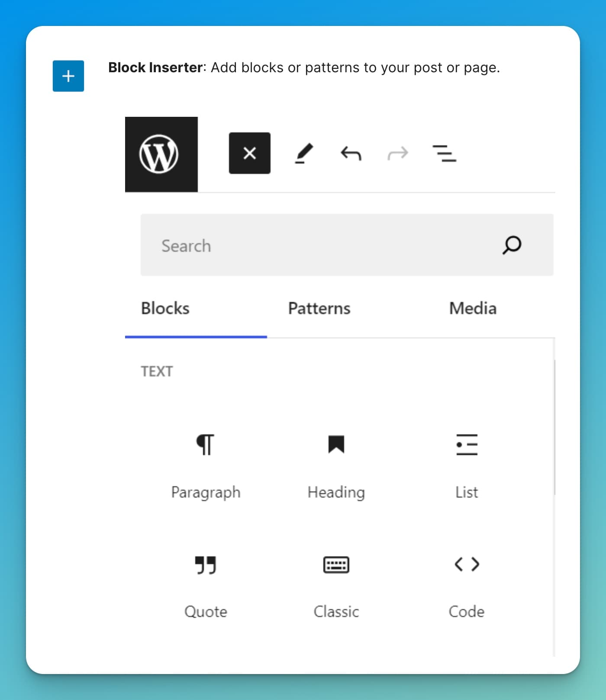The width and height of the screenshot is (606, 700).
Task: Open the Document Overview list view icon
Action: tap(445, 154)
